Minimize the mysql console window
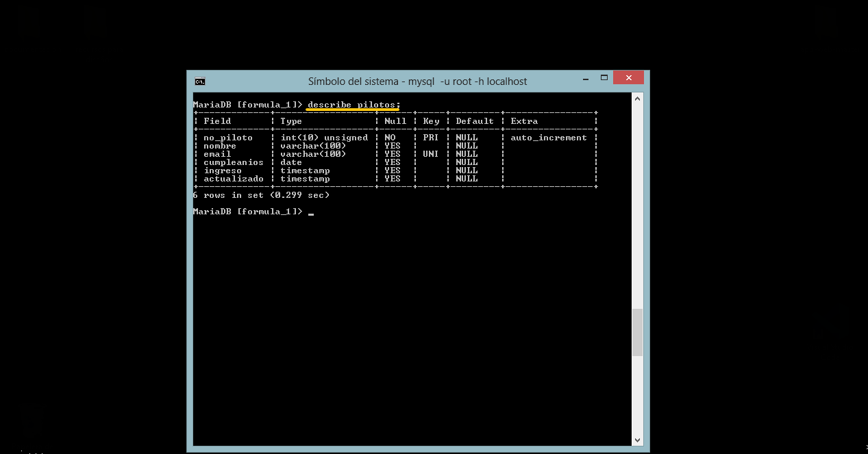The height and width of the screenshot is (454, 868). pos(584,78)
